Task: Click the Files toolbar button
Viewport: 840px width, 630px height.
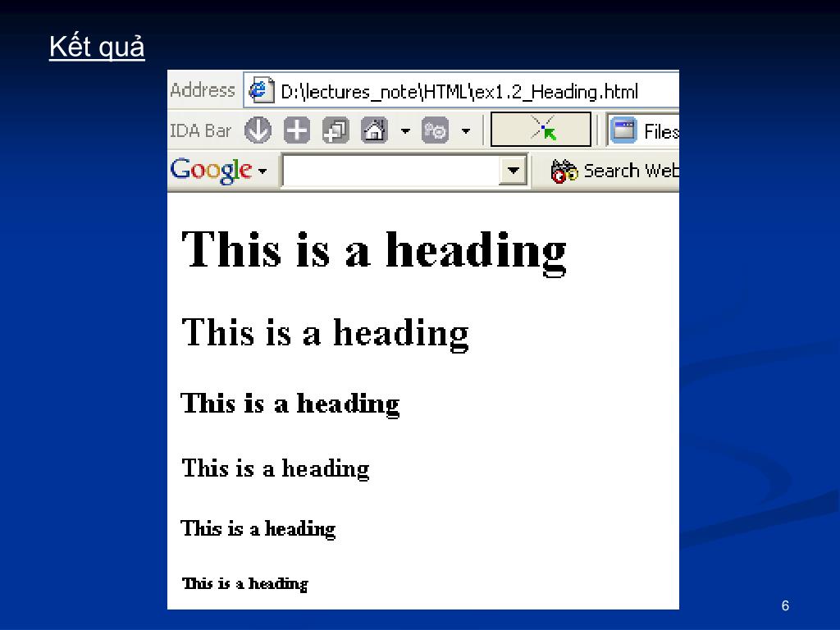Action: click(645, 130)
